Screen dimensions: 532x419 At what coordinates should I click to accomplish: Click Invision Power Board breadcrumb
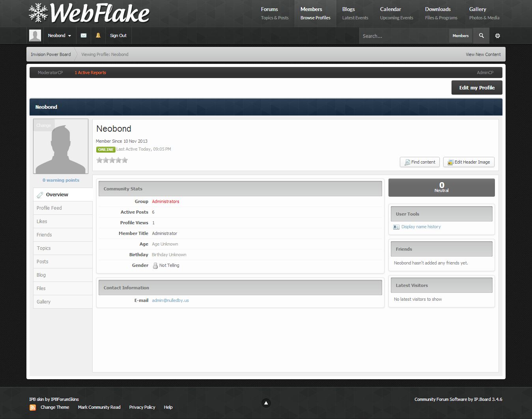(x=51, y=54)
